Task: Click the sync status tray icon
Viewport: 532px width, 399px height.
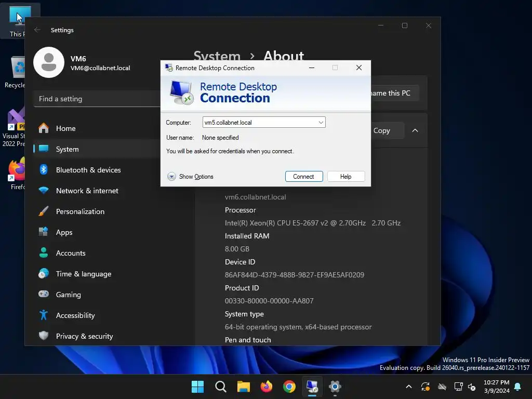Action: (x=425, y=387)
